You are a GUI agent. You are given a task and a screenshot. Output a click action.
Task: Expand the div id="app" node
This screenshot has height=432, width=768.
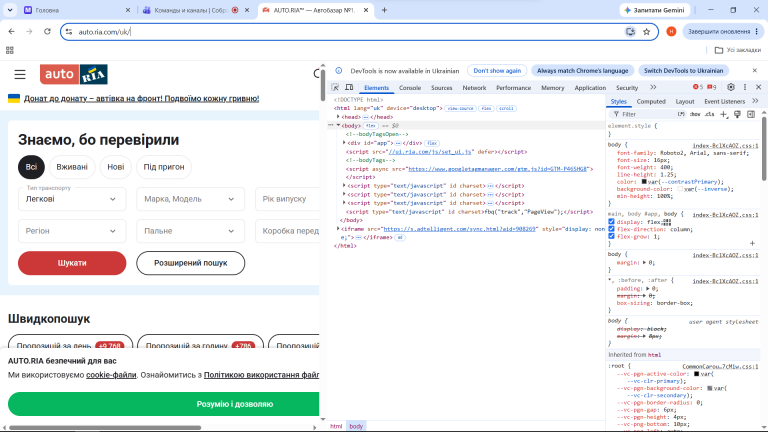[344, 143]
